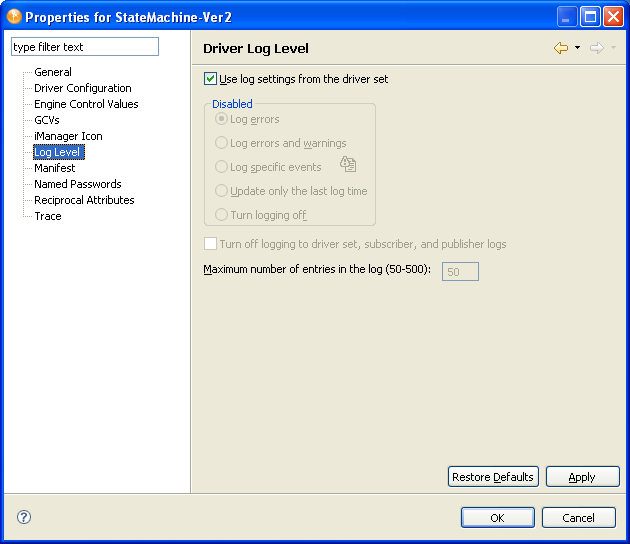This screenshot has height=544, width=630.
Task: Select Log specific events radio button
Action: click(221, 167)
